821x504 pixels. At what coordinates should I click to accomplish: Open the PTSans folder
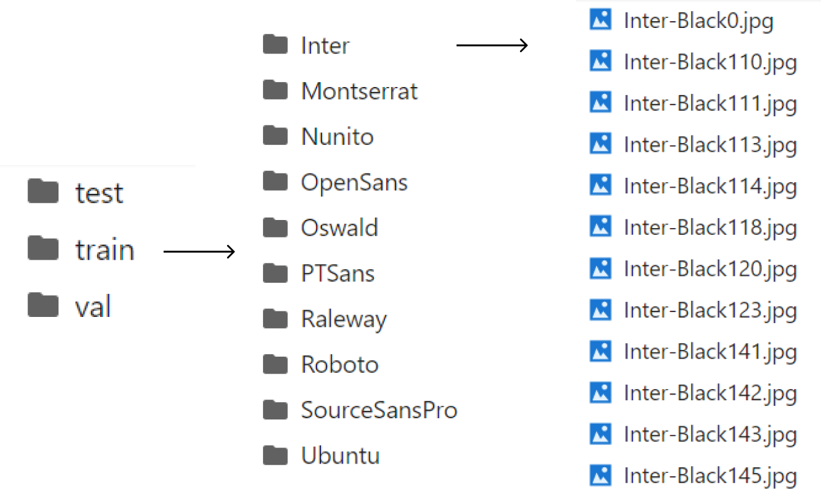tap(338, 273)
